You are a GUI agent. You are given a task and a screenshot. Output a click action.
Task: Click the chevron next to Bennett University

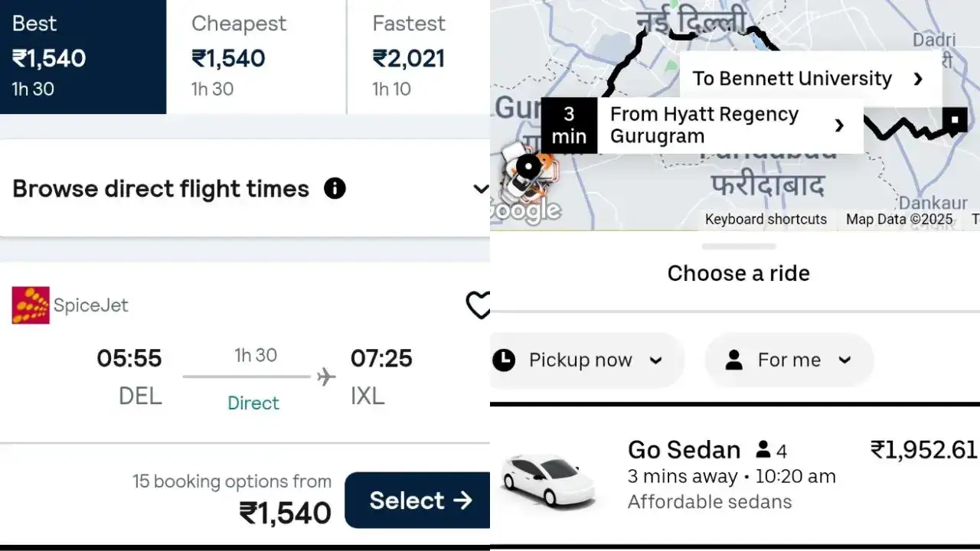coord(918,79)
